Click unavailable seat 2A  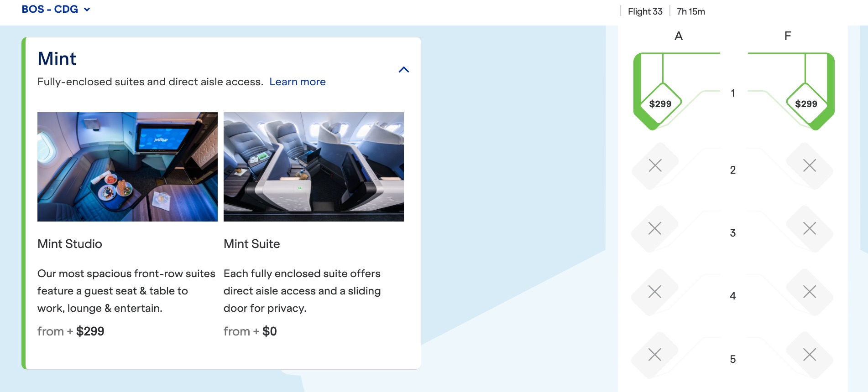tap(655, 165)
